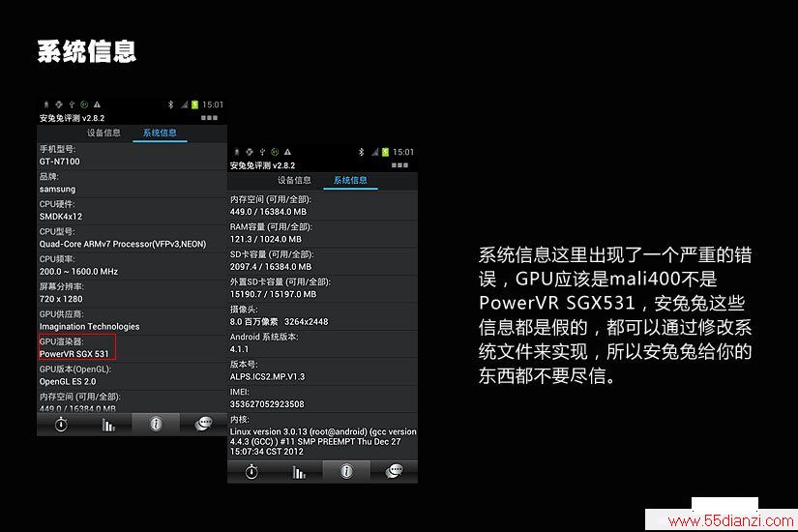Click 安兔兔评测 v2.8.2 title on right phone
Viewport: 798px width, 532px height.
click(262, 165)
